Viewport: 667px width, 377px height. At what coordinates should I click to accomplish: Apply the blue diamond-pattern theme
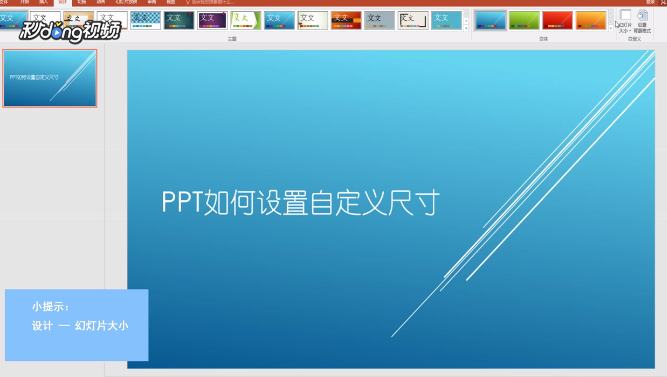point(145,20)
